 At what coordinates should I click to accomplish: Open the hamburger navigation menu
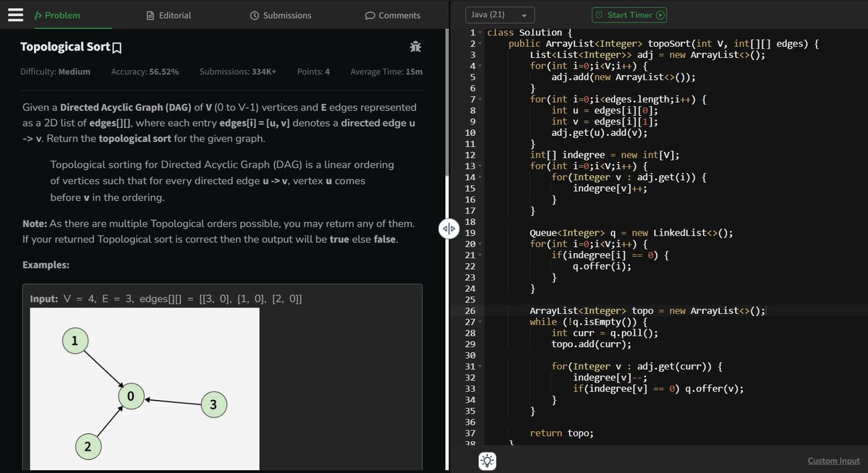pyautogui.click(x=15, y=15)
